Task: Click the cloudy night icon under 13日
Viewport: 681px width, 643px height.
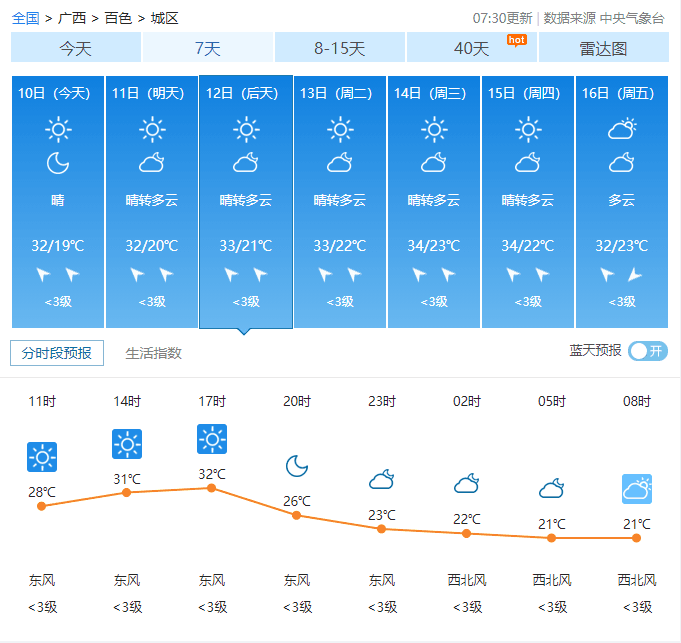Action: coord(340,162)
